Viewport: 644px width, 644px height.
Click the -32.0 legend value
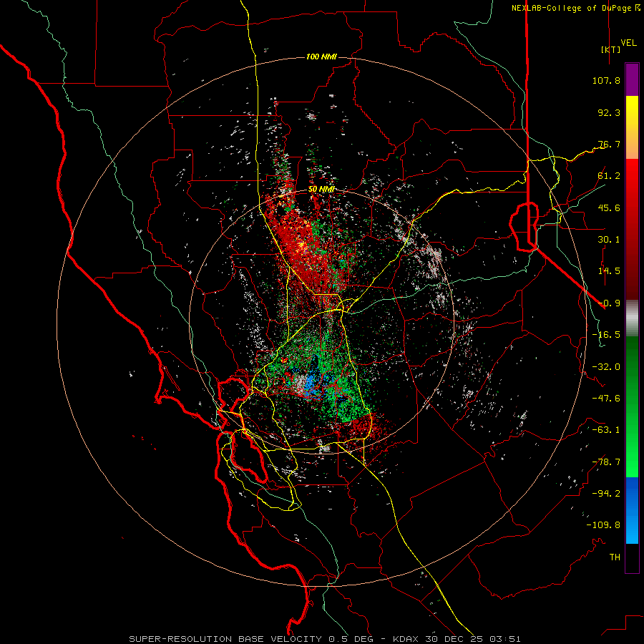tap(606, 367)
